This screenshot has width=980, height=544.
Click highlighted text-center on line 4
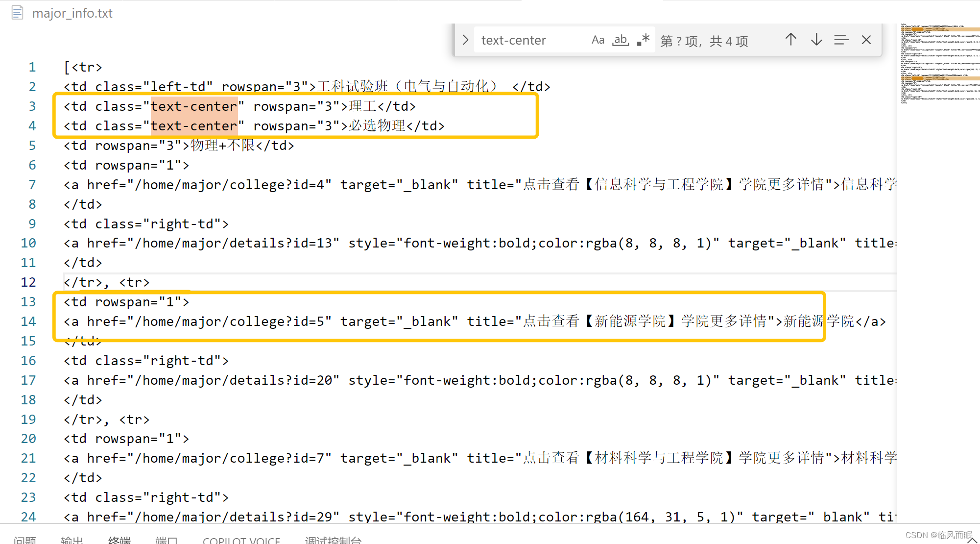194,126
